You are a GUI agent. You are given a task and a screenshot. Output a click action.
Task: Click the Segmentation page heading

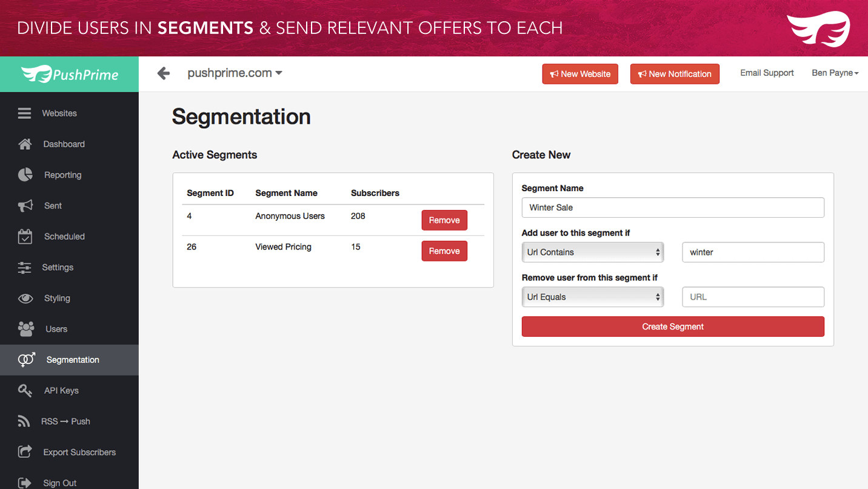241,116
